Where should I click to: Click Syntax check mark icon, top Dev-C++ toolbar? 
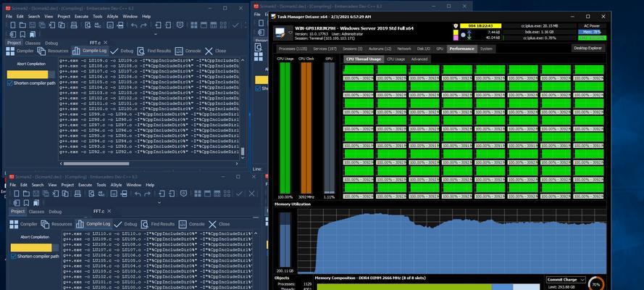[235, 25]
